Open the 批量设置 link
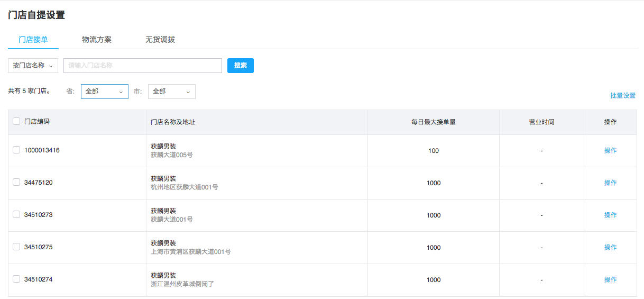Image resolution: width=644 pixels, height=299 pixels. [x=623, y=96]
